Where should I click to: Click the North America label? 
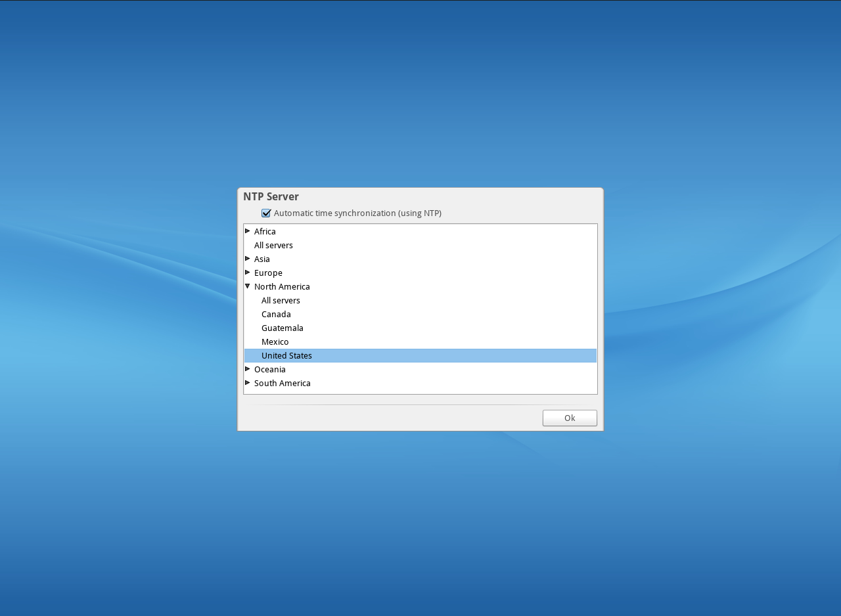pyautogui.click(x=282, y=286)
